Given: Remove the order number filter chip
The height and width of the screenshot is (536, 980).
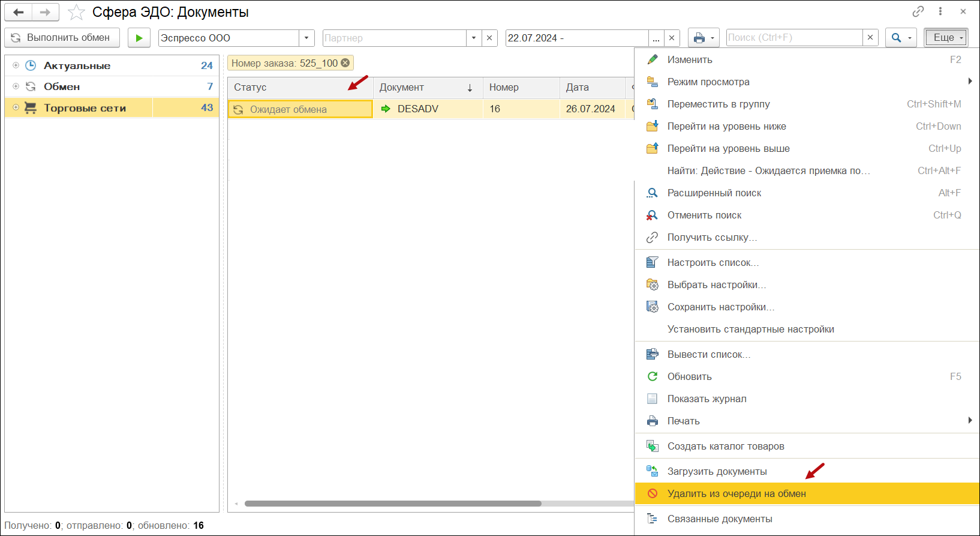Looking at the screenshot, I should click(345, 63).
